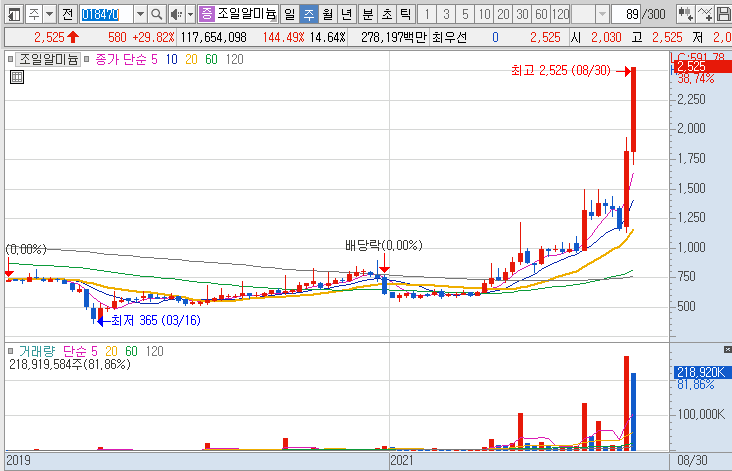732x471 pixels.
Task: Close the volume panel with X icon
Action: 727,349
